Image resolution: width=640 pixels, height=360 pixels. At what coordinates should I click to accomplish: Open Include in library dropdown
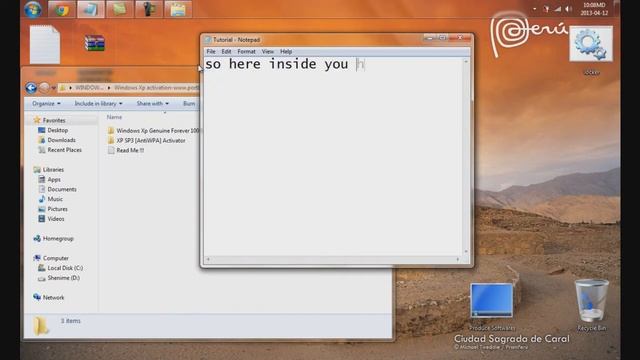tap(98, 104)
